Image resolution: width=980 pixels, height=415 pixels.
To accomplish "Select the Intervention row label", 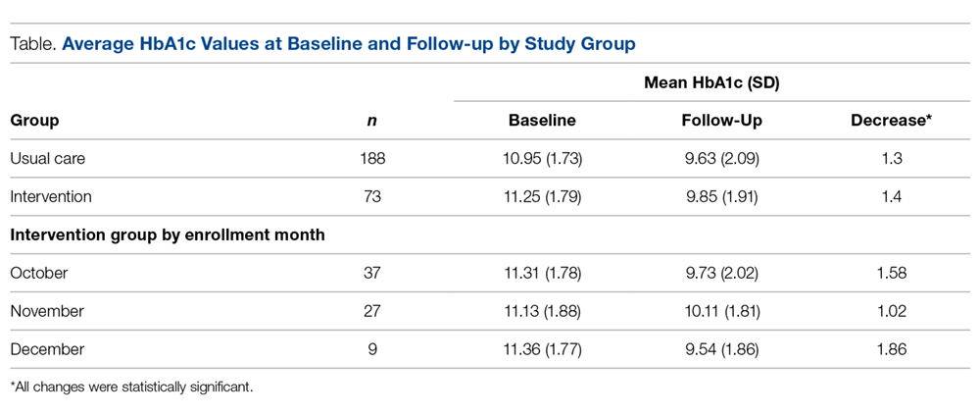I will point(50,196).
